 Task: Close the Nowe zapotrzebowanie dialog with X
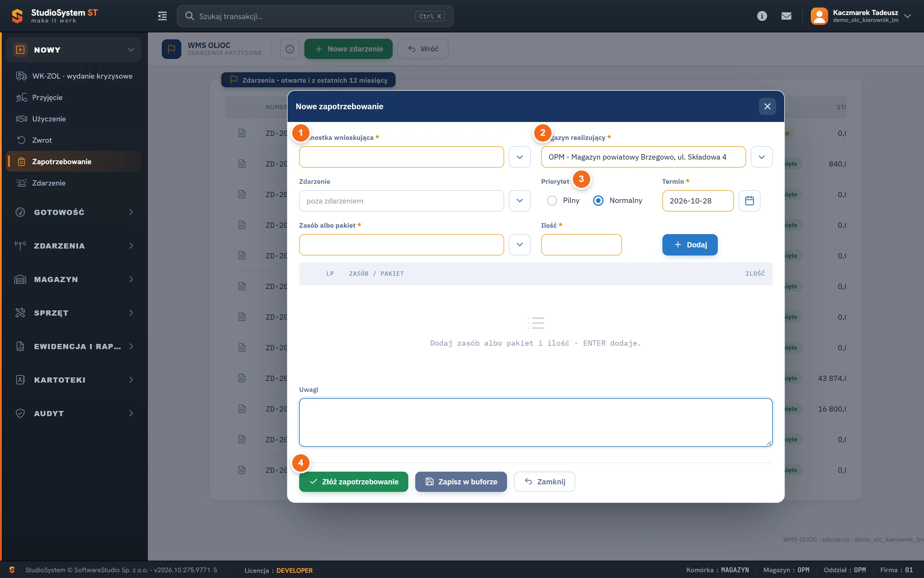point(767,106)
